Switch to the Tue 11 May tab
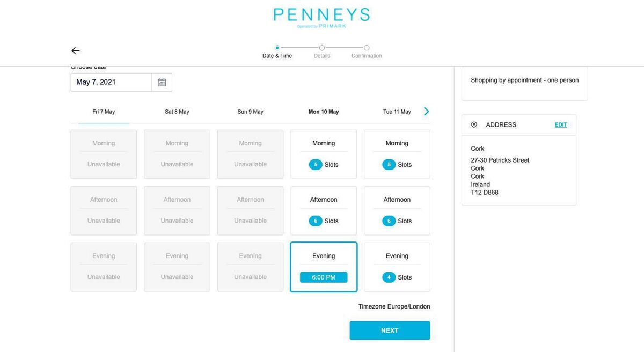The height and width of the screenshot is (352, 644). coord(397,112)
